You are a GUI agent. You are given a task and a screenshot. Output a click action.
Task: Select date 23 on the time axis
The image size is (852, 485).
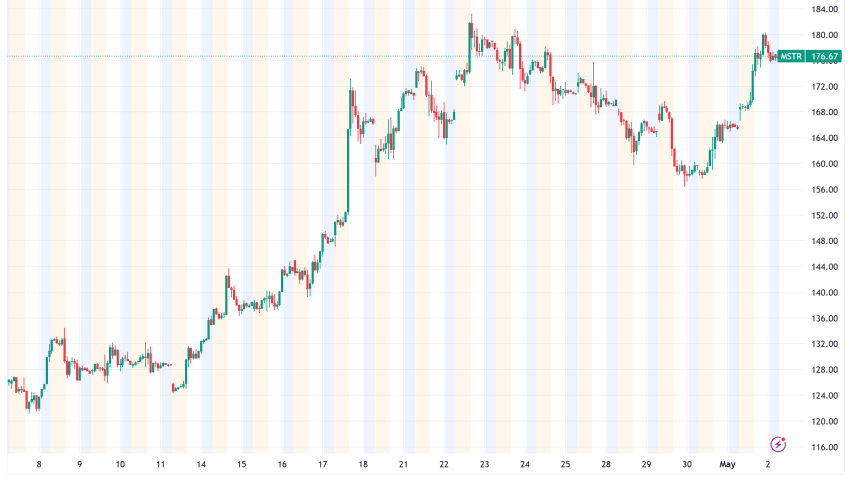(484, 464)
